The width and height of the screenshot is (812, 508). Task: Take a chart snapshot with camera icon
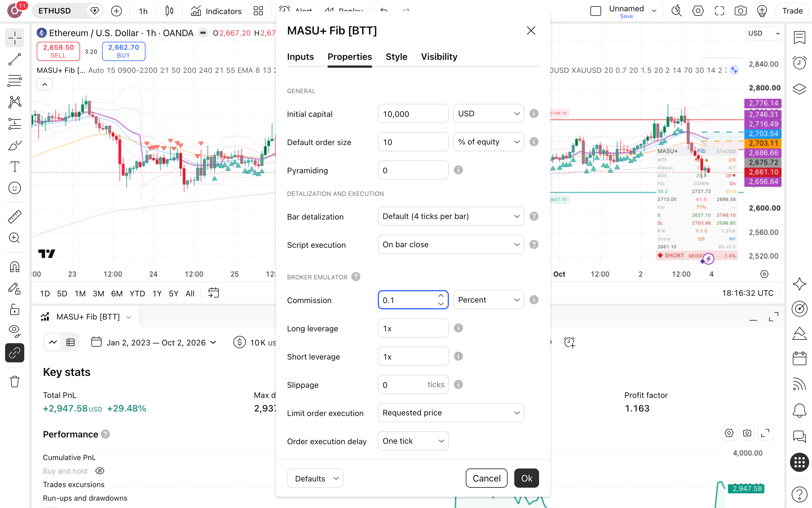click(x=740, y=11)
